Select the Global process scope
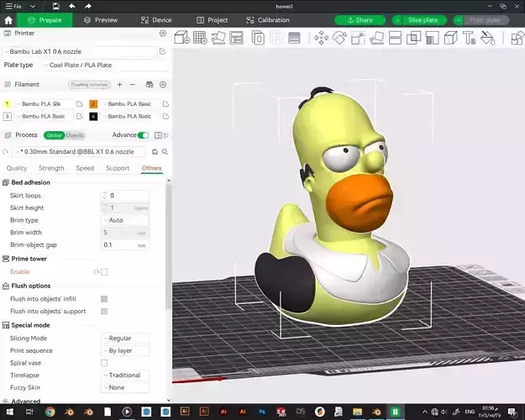525x420 pixels. (x=55, y=135)
